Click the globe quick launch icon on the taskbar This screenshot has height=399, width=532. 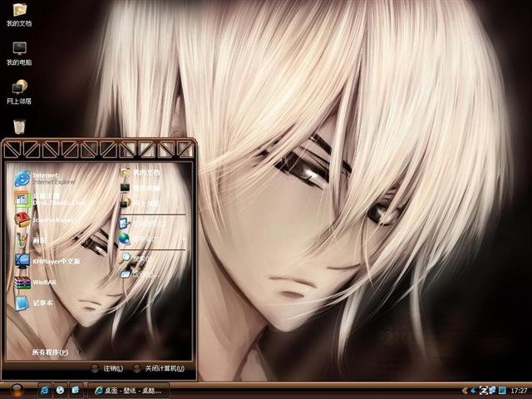click(60, 390)
